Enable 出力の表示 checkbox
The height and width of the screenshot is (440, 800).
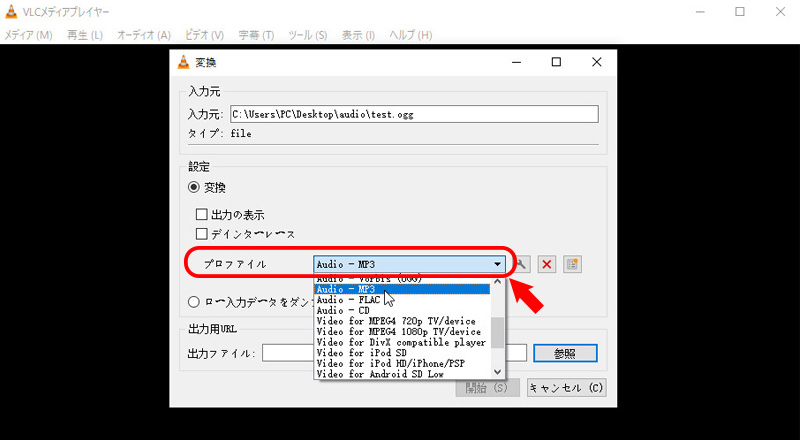[202, 214]
